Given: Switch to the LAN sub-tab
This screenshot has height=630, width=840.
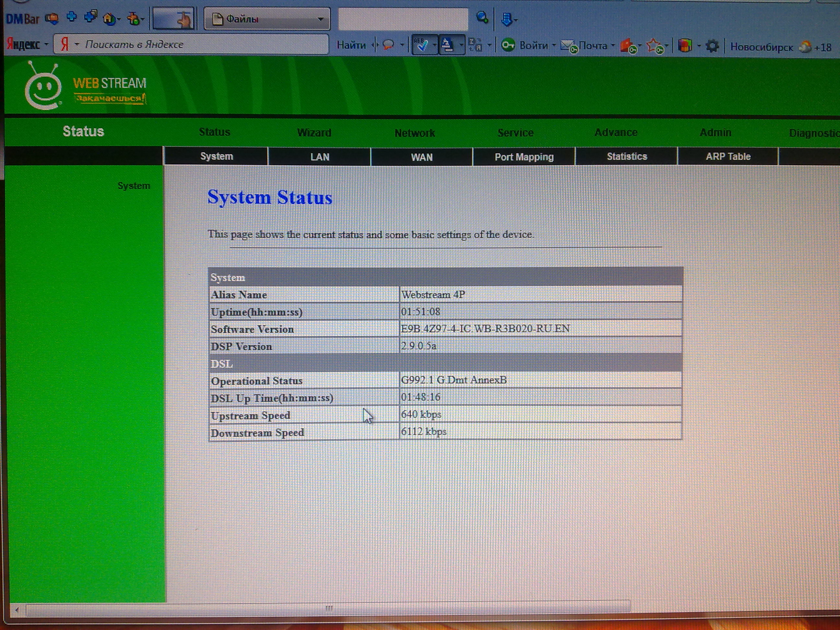Looking at the screenshot, I should (x=320, y=157).
